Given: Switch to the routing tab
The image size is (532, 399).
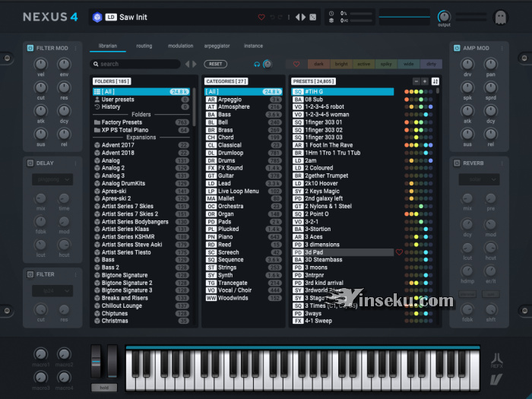Looking at the screenshot, I should [x=144, y=46].
